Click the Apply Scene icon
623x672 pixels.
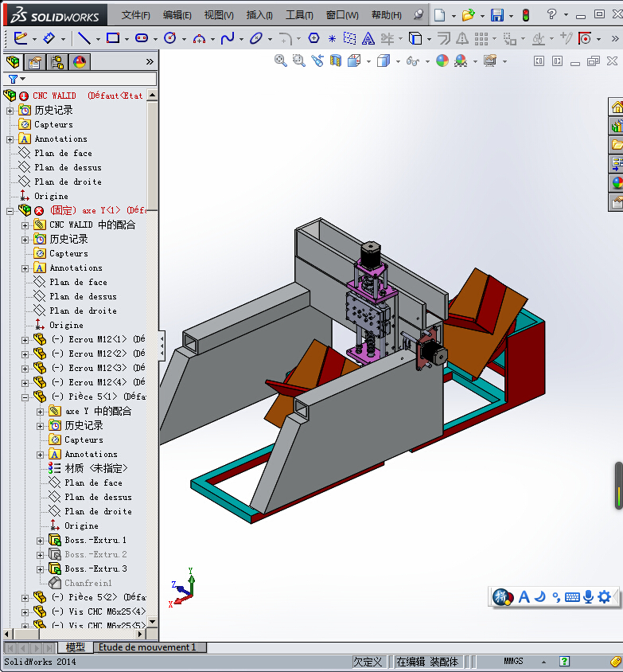coord(461,61)
